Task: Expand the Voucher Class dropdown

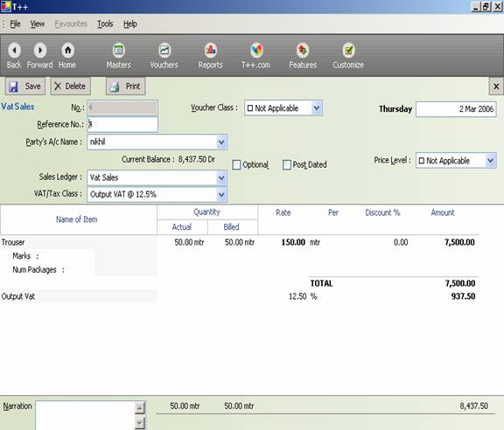Action: 317,107
